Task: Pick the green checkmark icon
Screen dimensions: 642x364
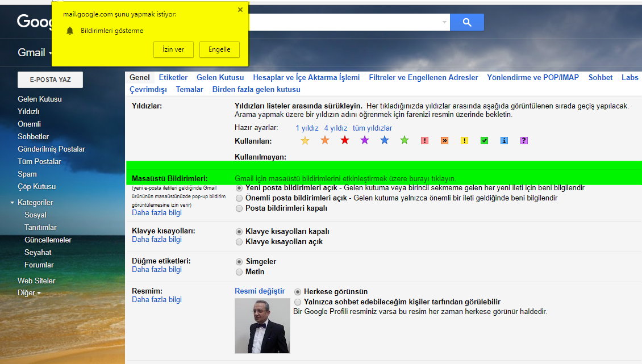Action: pyautogui.click(x=484, y=140)
